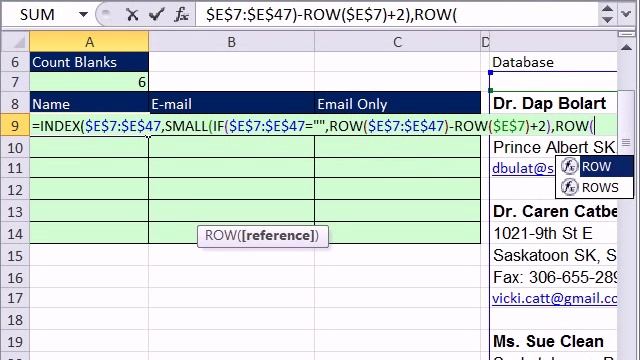Viewport: 640px width, 360px height.
Task: Click the cell with value 6
Action: [x=89, y=82]
